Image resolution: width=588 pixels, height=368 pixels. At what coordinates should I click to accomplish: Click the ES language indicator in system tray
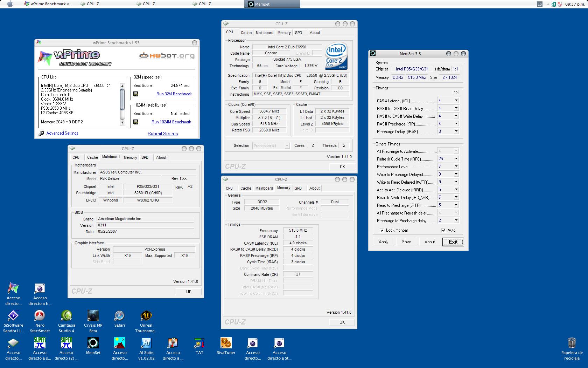tap(540, 4)
